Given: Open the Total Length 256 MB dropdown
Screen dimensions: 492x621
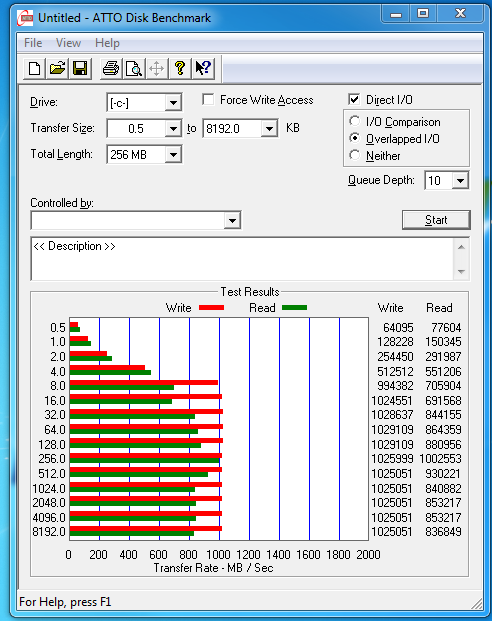Looking at the screenshot, I should coord(173,154).
